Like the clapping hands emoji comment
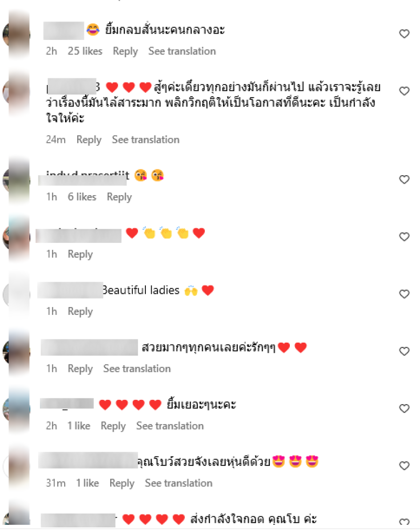420x530 pixels. click(x=404, y=237)
